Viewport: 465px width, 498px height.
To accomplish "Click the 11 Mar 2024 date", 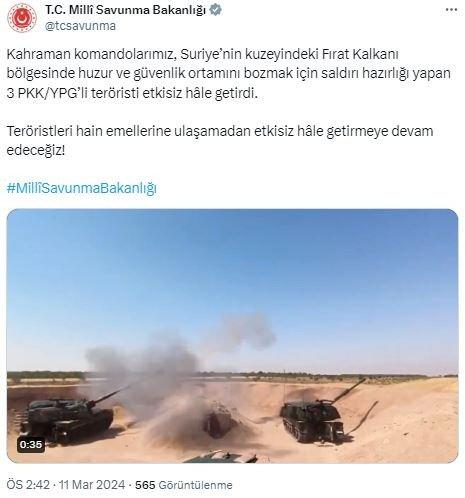I will tap(92, 485).
